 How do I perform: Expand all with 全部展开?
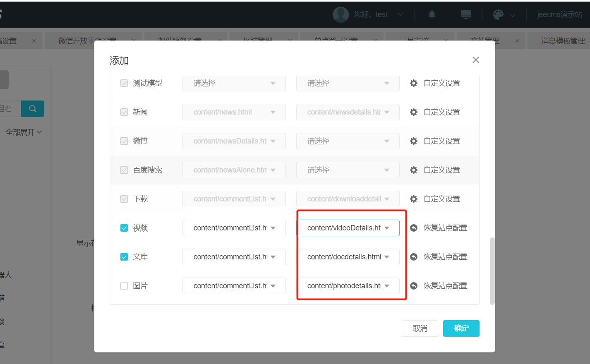[24, 132]
